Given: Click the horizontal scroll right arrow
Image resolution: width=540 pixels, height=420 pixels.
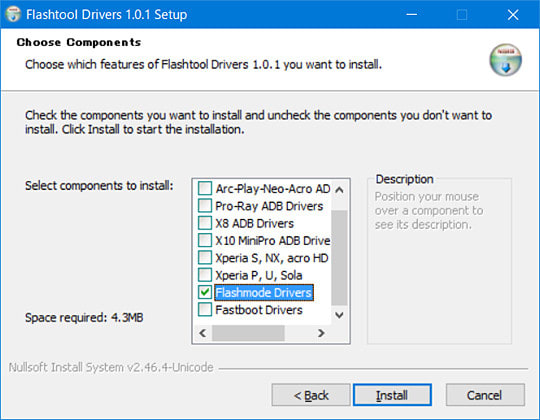Looking at the screenshot, I should tap(321, 333).
